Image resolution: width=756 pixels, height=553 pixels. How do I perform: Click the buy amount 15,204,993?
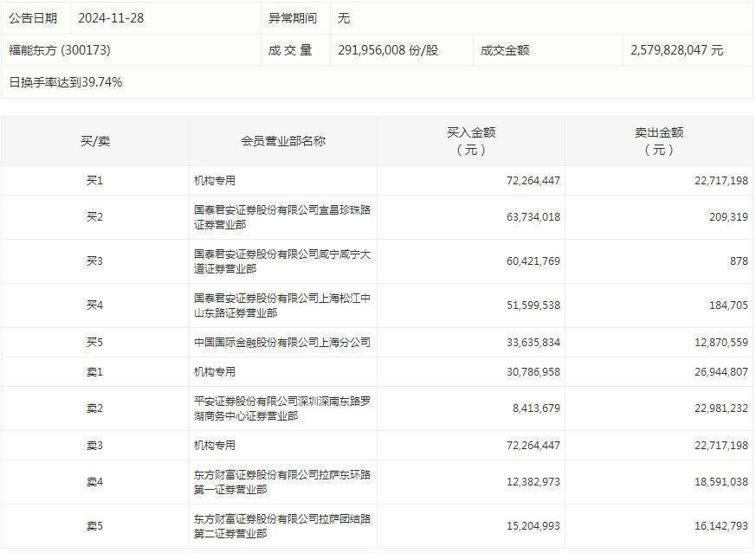pos(533,526)
